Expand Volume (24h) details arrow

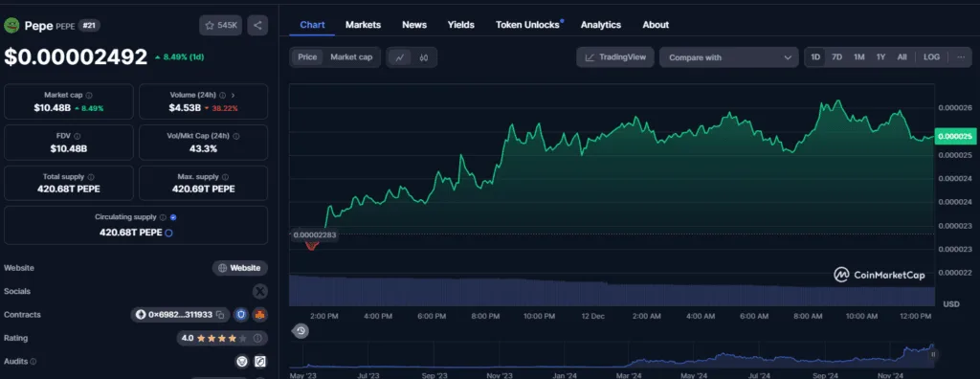pyautogui.click(x=234, y=95)
